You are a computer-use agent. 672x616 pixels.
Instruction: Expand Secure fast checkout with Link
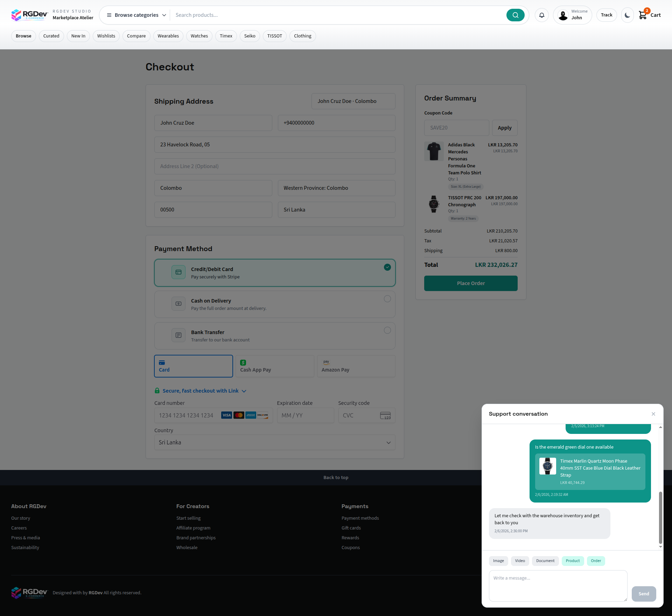click(x=244, y=391)
